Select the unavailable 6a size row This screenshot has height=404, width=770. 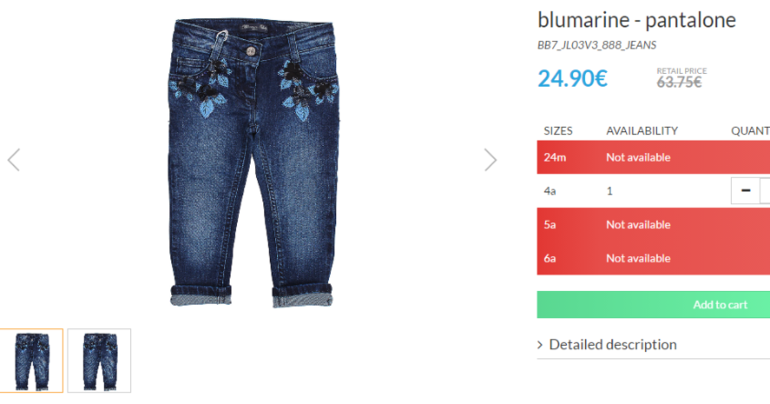654,258
